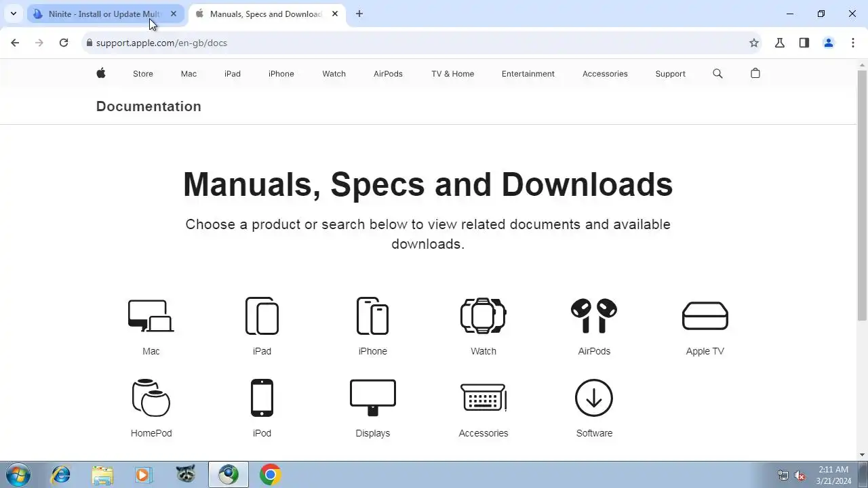Open the iPhone navigation menu item
868x488 pixels.
281,74
